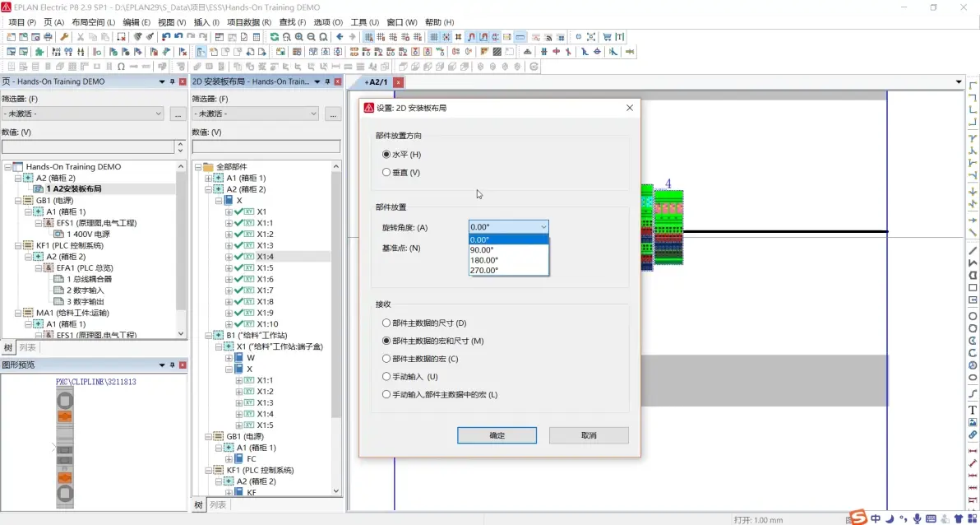Choose 270.00° rotation angle
The image size is (980, 525).
point(509,271)
